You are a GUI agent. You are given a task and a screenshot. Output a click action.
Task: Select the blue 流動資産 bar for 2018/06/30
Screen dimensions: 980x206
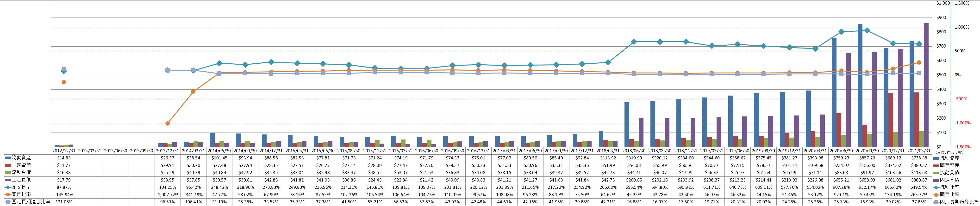627,125
